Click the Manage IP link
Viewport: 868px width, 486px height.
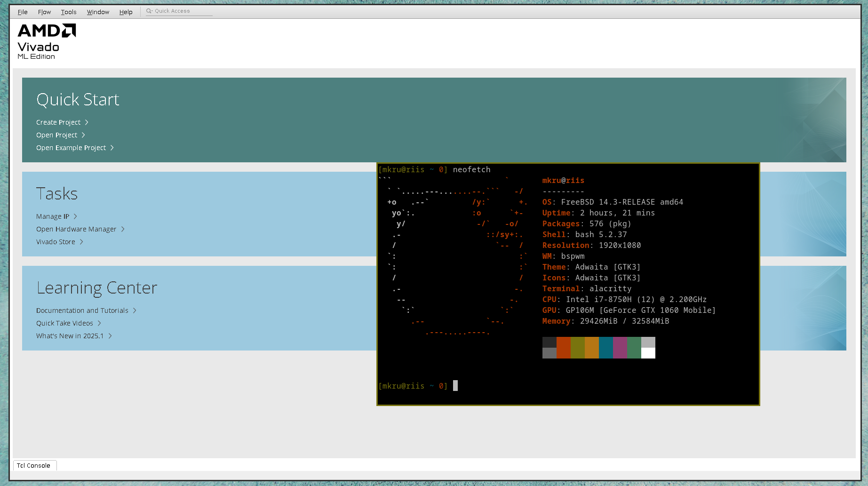[53, 216]
